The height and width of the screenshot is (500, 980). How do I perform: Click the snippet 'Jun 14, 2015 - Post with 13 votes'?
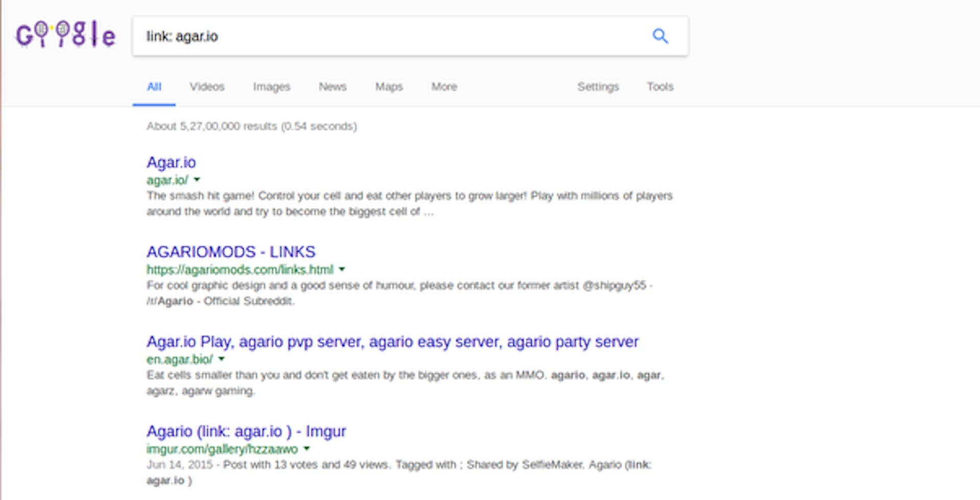(x=399, y=472)
